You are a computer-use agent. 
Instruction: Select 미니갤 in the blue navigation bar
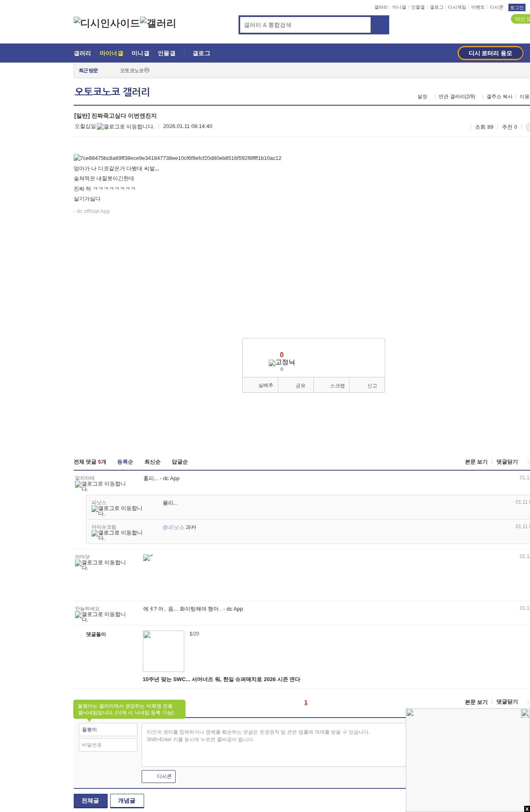[140, 53]
